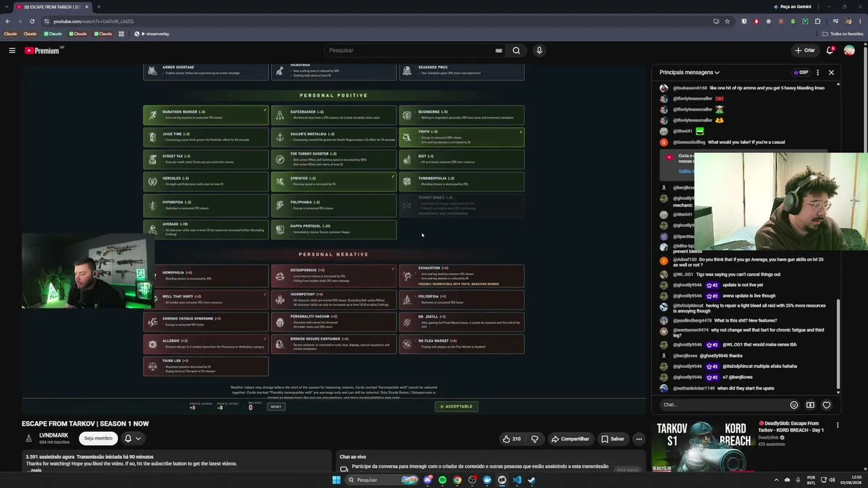Open Visual Studio Code from the taskbar
Screen dimensions: 868x488
[517, 480]
